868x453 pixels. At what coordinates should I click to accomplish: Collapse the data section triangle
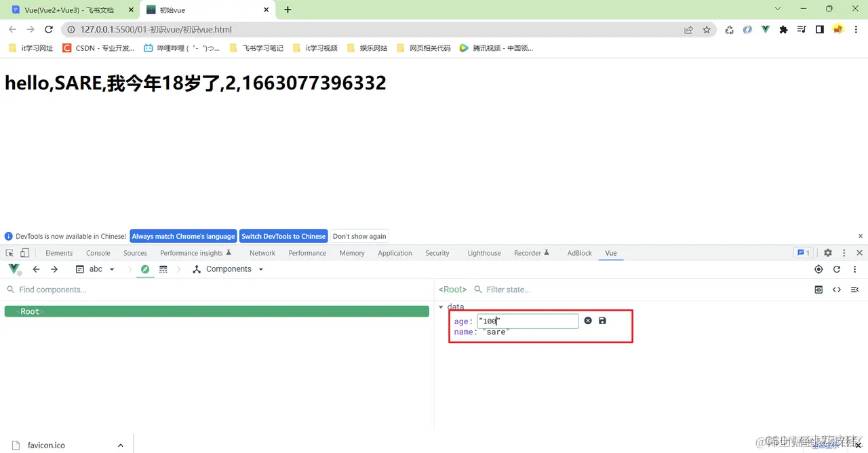[x=441, y=307]
